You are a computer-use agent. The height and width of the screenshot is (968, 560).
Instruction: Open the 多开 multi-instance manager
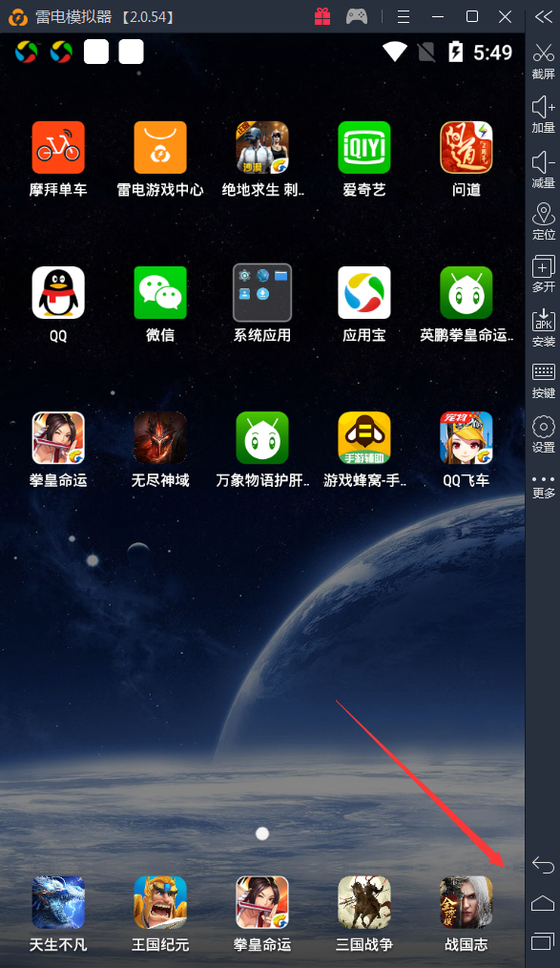[x=544, y=274]
